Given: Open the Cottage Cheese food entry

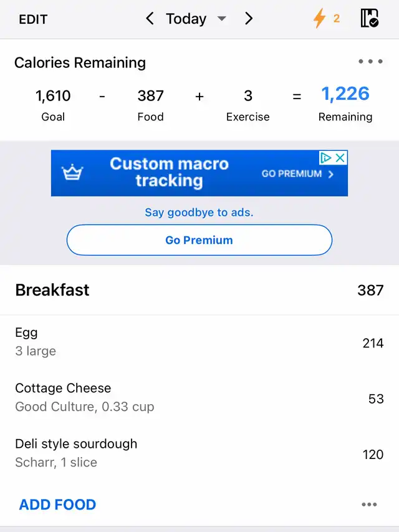Looking at the screenshot, I should 199,397.
